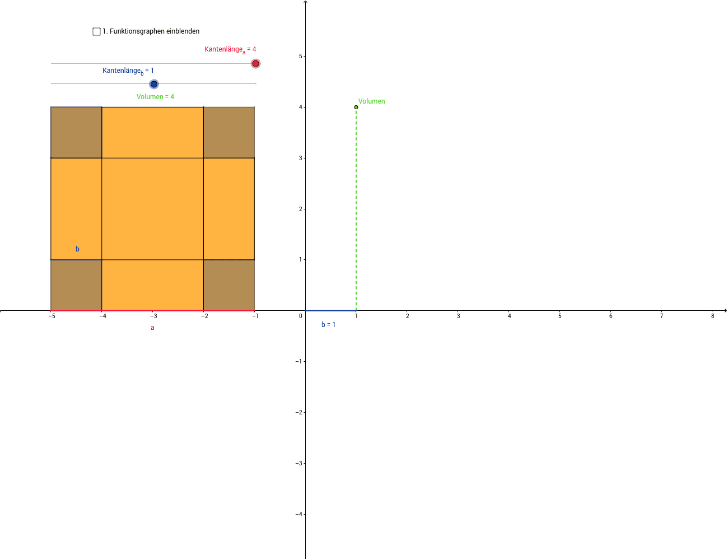The height and width of the screenshot is (560, 728).
Task: Click the 'Kantenlänge a = 4' red label
Action: [230, 50]
